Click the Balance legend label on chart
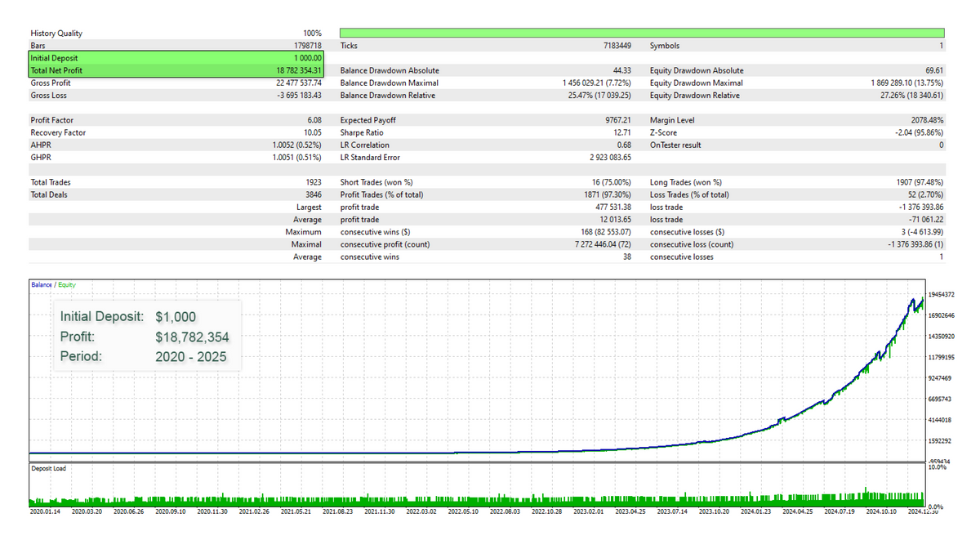980x549 pixels. (x=41, y=284)
